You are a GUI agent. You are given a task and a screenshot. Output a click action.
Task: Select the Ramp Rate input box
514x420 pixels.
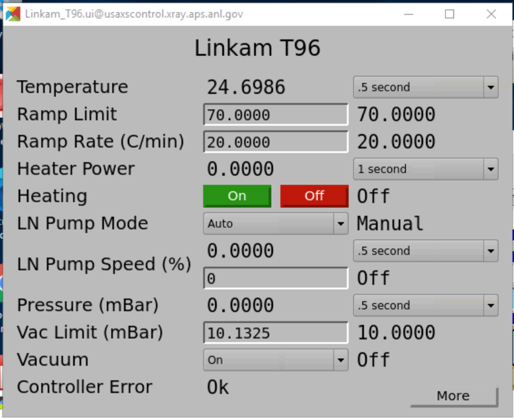[x=275, y=141]
